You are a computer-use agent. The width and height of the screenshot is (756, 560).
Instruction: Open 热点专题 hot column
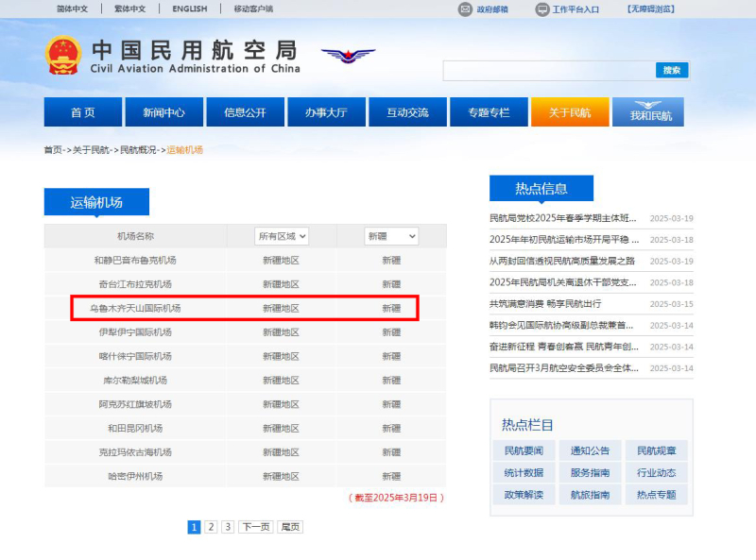coord(656,495)
